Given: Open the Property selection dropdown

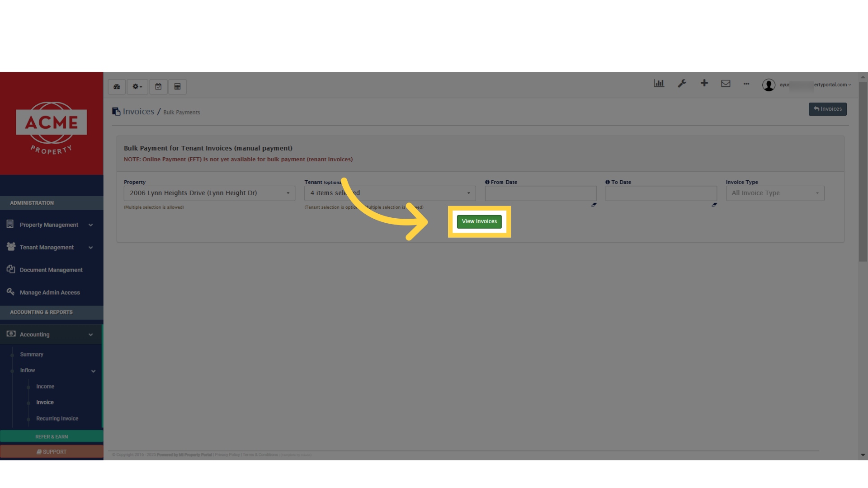Looking at the screenshot, I should pos(209,193).
